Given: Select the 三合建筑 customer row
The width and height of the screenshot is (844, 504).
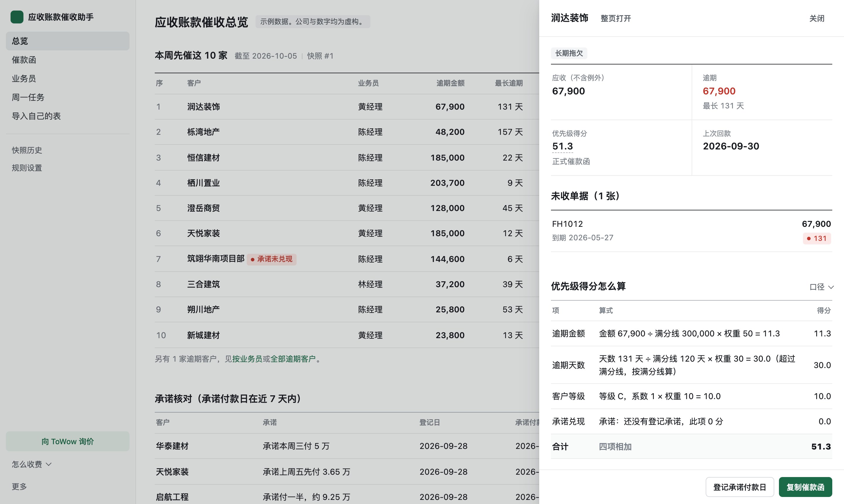Looking at the screenshot, I should pyautogui.click(x=347, y=284).
